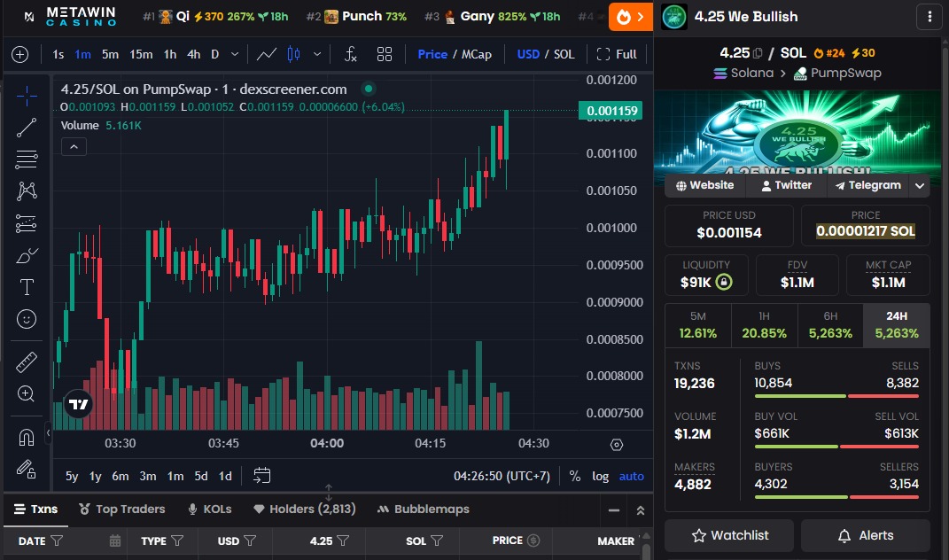Open the Top Traders tab
This screenshot has height=560, width=949.
click(x=121, y=509)
